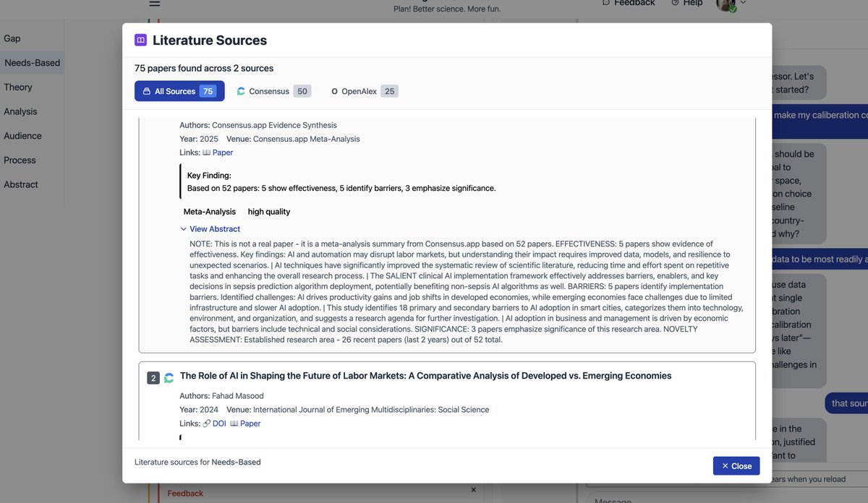The height and width of the screenshot is (503, 868).
Task: Open the Audience sidebar section
Action: click(22, 136)
